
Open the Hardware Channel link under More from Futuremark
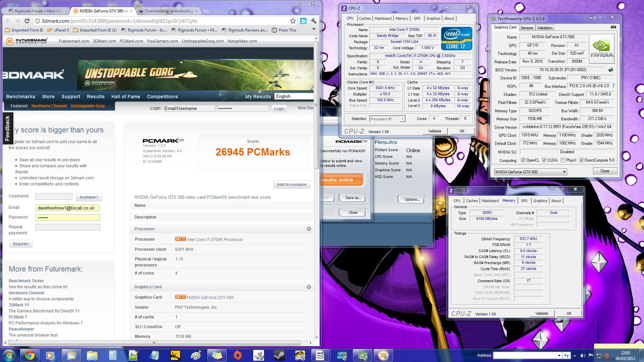point(26,293)
